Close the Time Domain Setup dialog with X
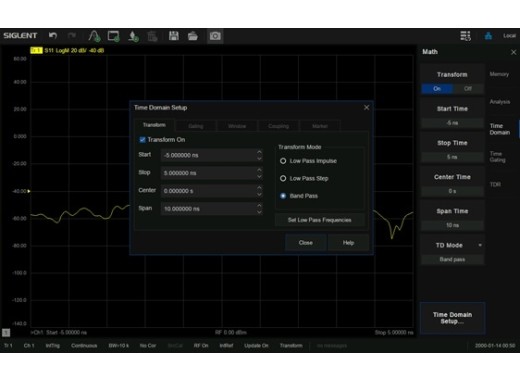Screen dimensions: 520x380 [366, 107]
